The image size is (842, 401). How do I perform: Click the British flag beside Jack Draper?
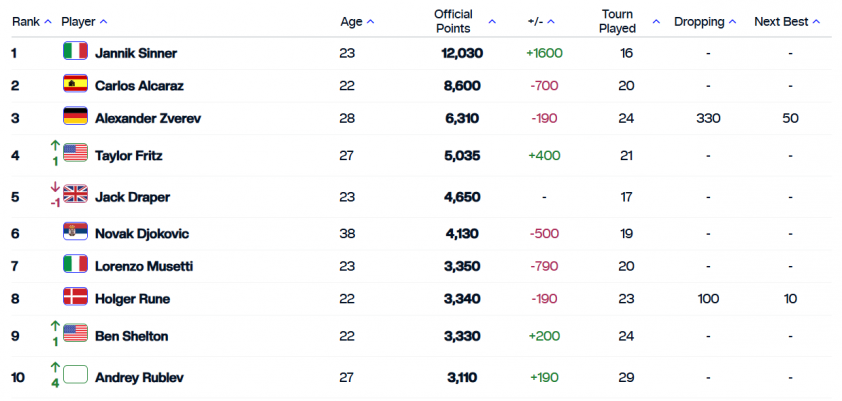tap(75, 193)
